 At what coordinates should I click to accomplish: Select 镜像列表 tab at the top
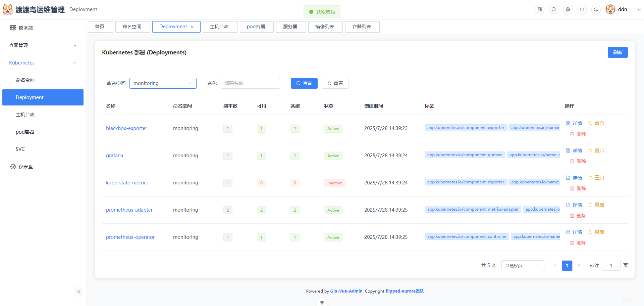325,27
